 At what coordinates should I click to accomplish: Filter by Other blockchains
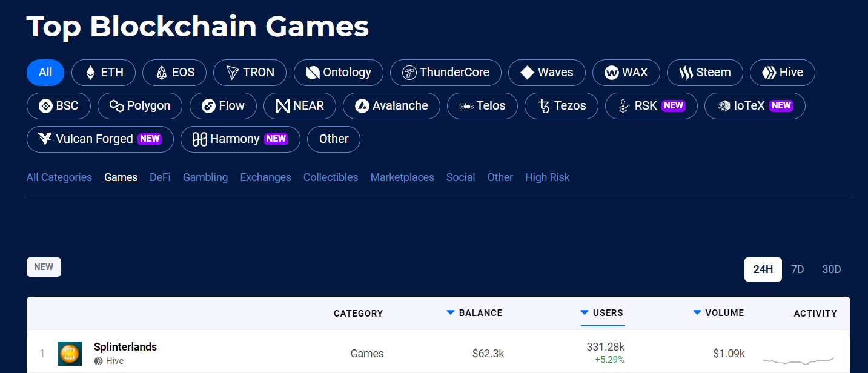pyautogui.click(x=334, y=139)
